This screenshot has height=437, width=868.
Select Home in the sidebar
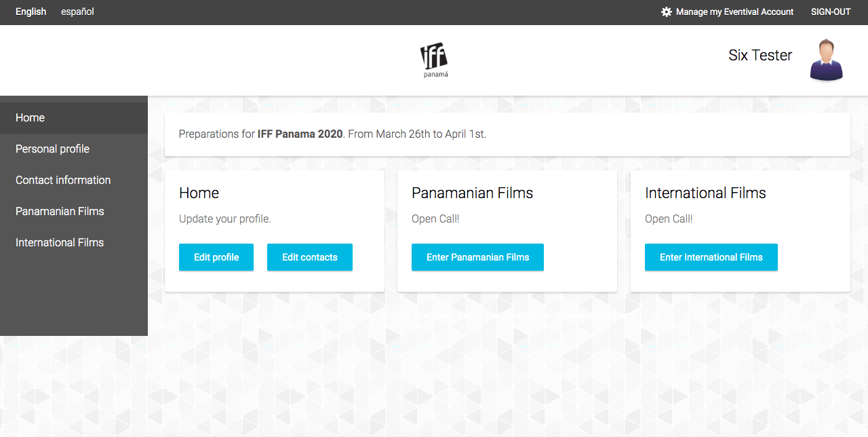click(x=74, y=117)
